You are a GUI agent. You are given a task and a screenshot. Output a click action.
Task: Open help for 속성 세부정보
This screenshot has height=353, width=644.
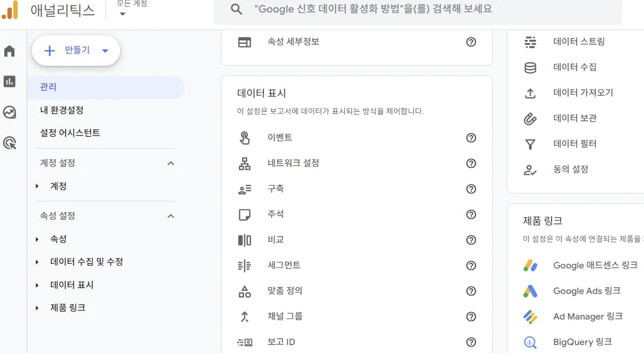pyautogui.click(x=471, y=42)
